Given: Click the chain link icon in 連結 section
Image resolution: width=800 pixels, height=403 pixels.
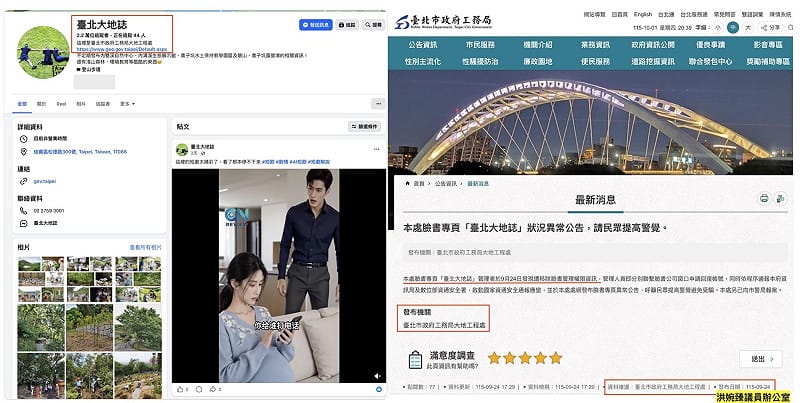Looking at the screenshot, I should click(x=23, y=181).
